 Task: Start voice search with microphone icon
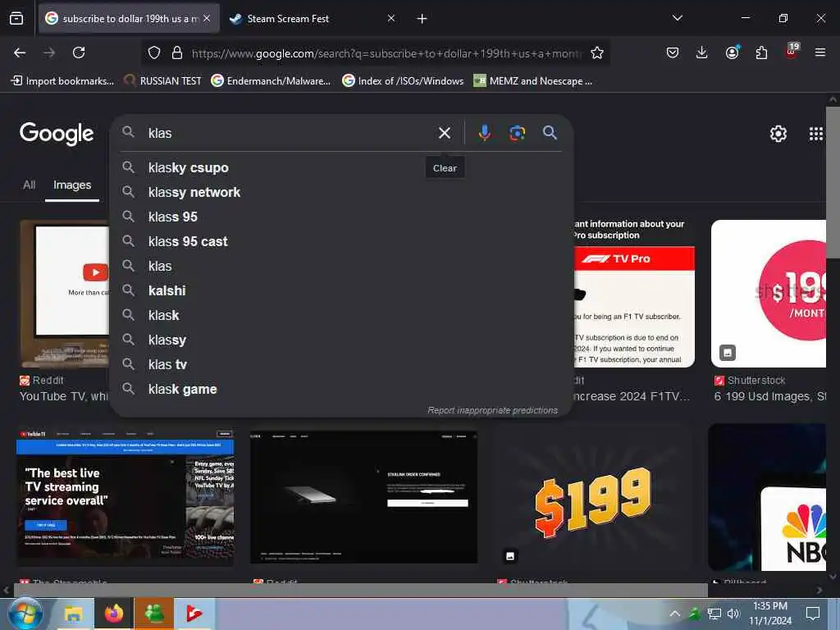pos(484,133)
